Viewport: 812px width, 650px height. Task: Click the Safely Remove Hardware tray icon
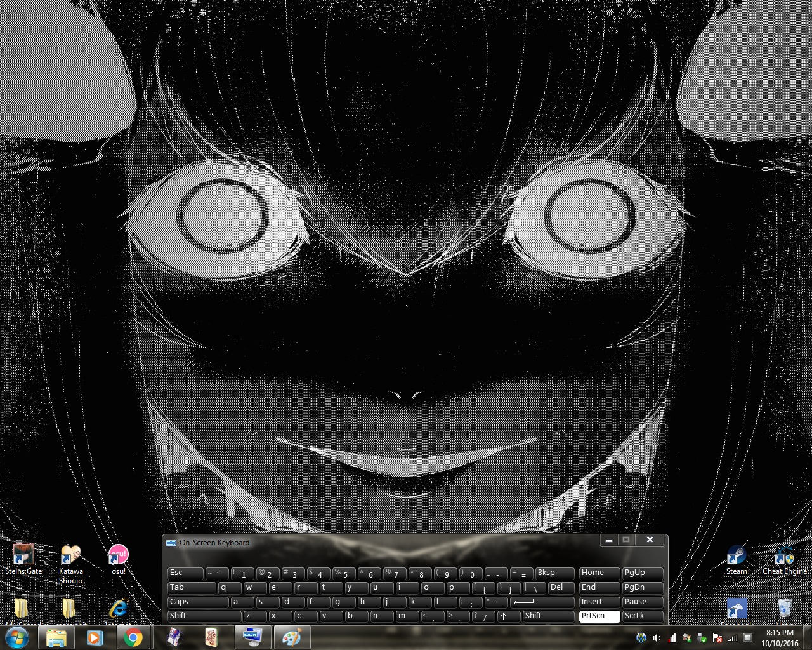(x=702, y=638)
